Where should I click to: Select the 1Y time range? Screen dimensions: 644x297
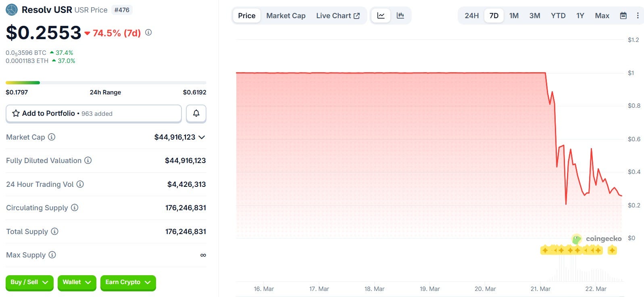tap(580, 15)
